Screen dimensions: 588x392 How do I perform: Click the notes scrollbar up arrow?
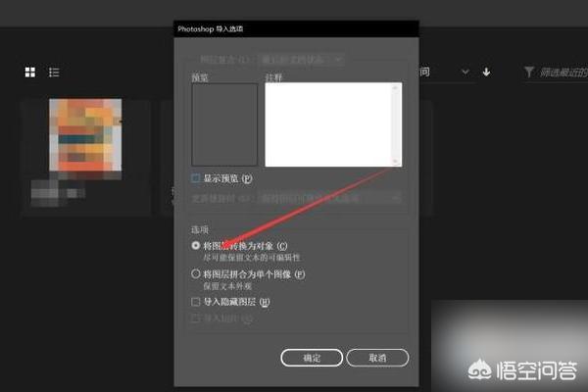[397, 88]
